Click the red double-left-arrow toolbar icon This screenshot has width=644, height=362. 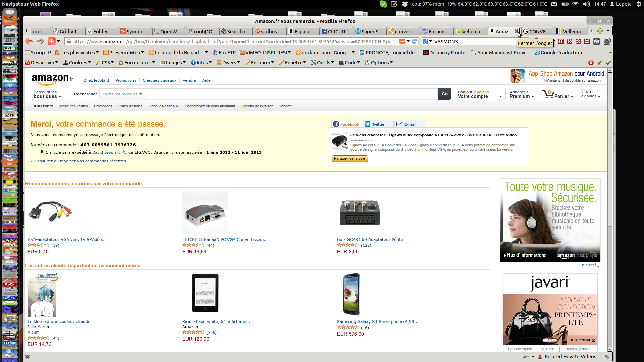561,41
